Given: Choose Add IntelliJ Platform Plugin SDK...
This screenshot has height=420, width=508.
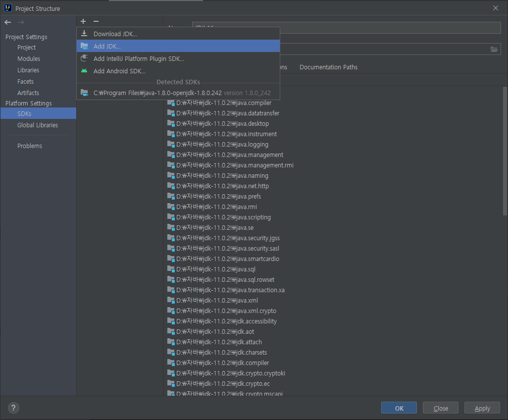Looking at the screenshot, I should click(178, 58).
